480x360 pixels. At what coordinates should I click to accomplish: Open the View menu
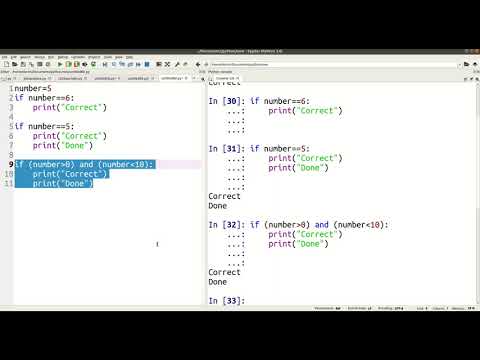(x=119, y=57)
